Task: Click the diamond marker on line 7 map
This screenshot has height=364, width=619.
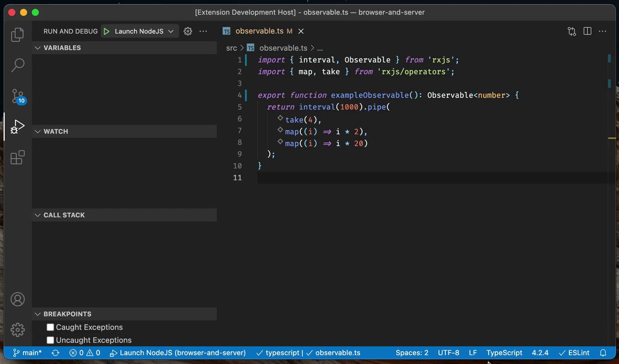Action: point(280,130)
